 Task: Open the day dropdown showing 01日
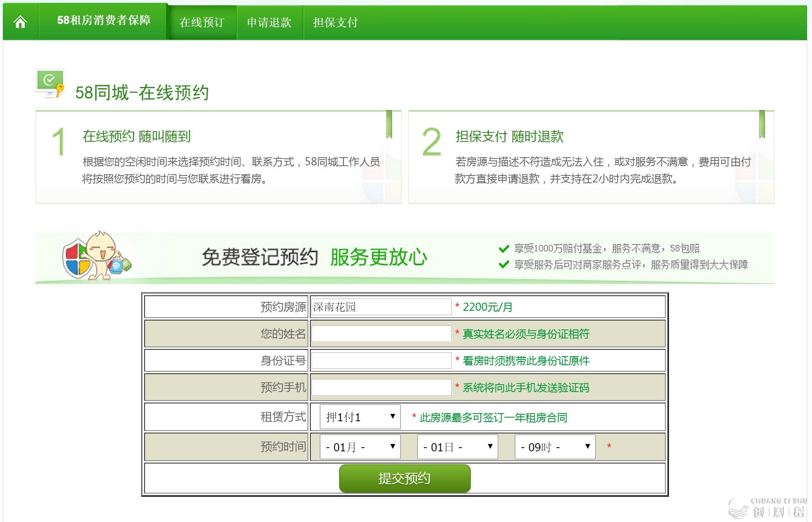pyautogui.click(x=458, y=447)
